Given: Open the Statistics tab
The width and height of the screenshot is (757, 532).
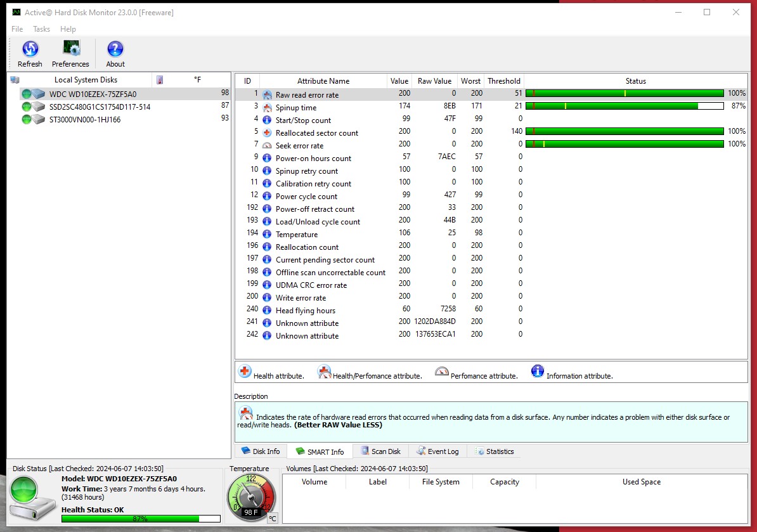Looking at the screenshot, I should click(495, 451).
